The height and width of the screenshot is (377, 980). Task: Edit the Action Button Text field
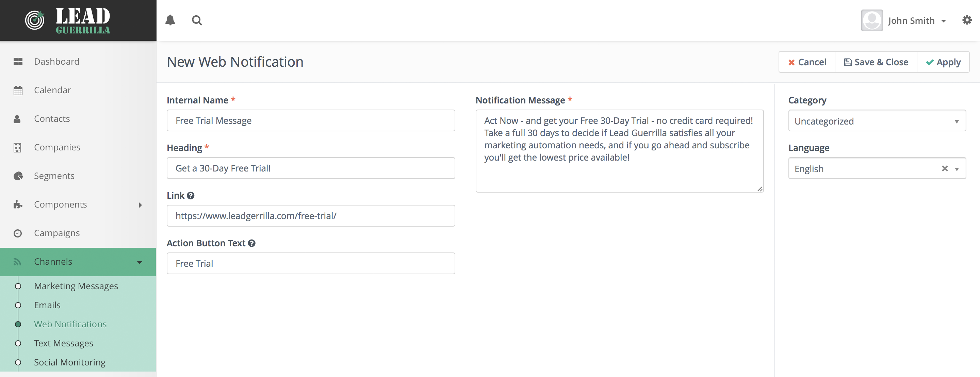tap(311, 263)
